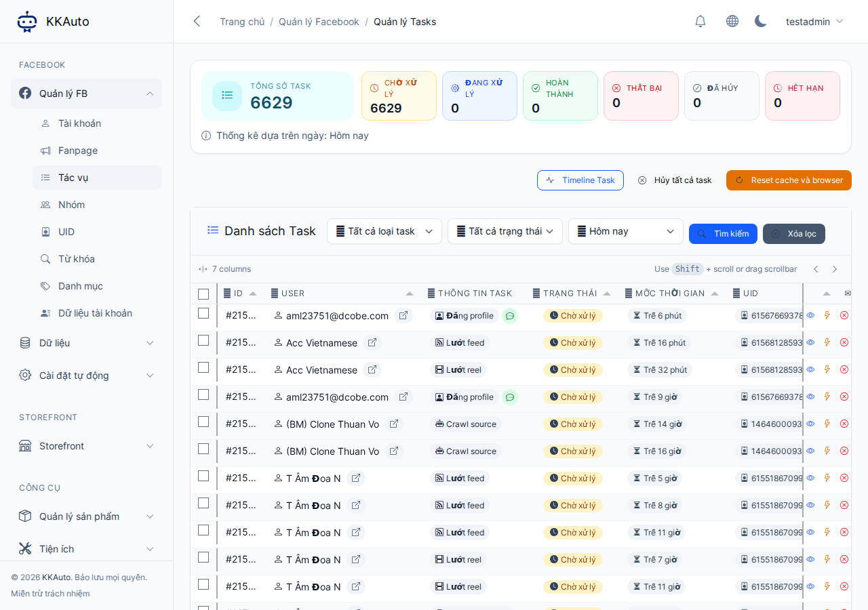Click the Chờ xử lý stats card
This screenshot has width=868, height=610.
[399, 96]
